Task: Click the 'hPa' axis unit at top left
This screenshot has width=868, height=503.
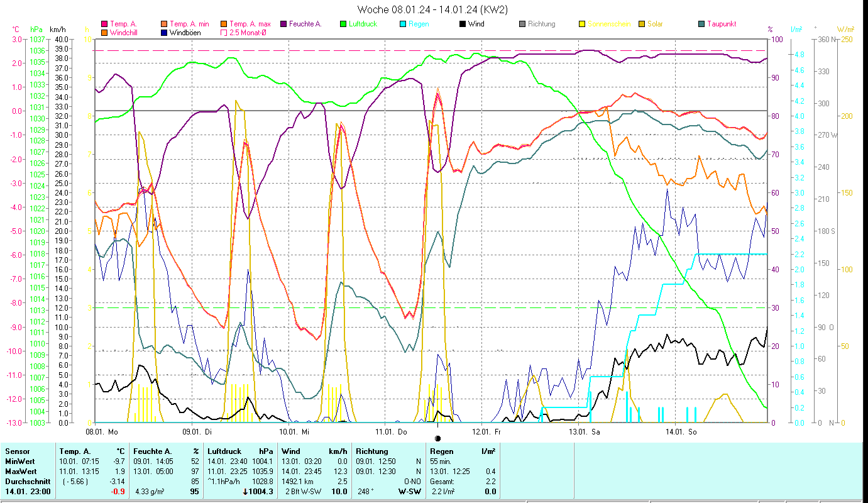Action: pyautogui.click(x=36, y=30)
